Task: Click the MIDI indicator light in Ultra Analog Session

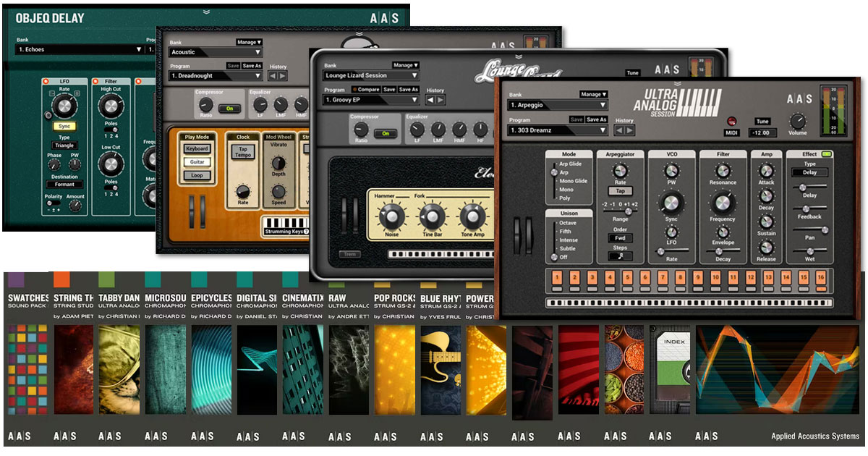Action: pyautogui.click(x=732, y=122)
